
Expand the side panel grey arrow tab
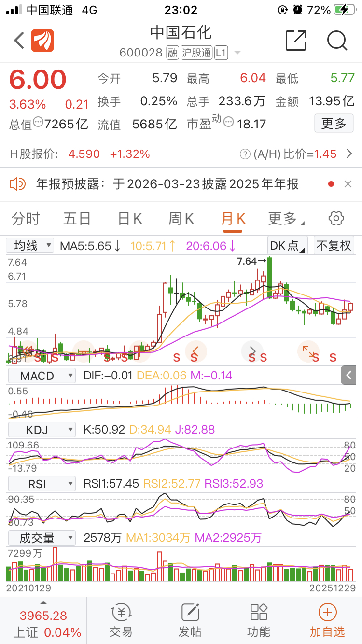tap(348, 375)
